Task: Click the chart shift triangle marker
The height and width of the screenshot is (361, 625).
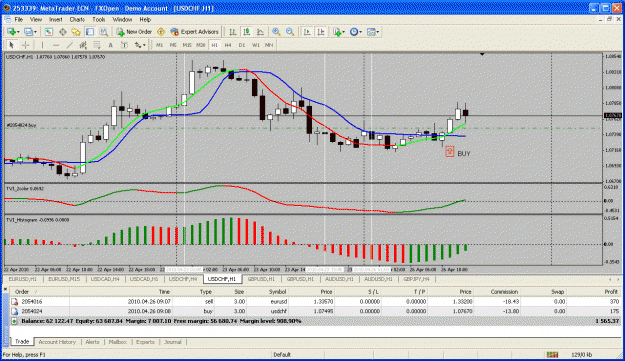Action: [x=482, y=54]
